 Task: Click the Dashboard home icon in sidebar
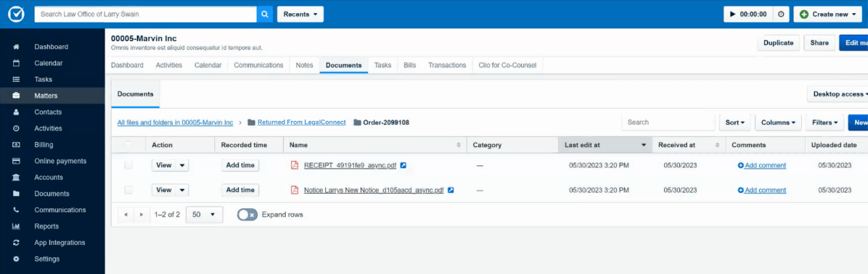pos(16,47)
